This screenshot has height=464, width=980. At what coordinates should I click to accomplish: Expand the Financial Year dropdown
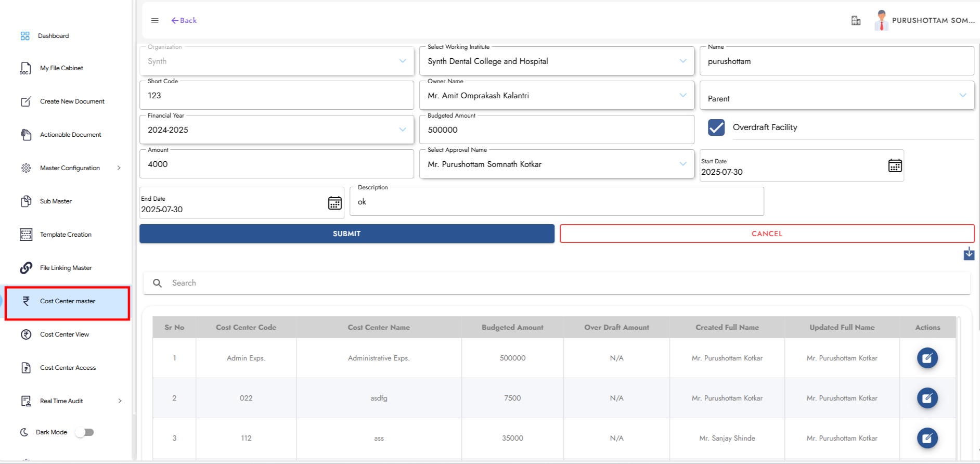click(402, 130)
